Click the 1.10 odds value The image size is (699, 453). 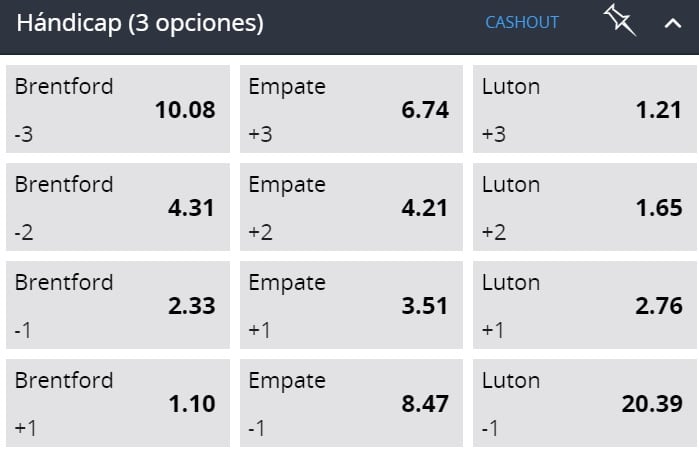(192, 404)
